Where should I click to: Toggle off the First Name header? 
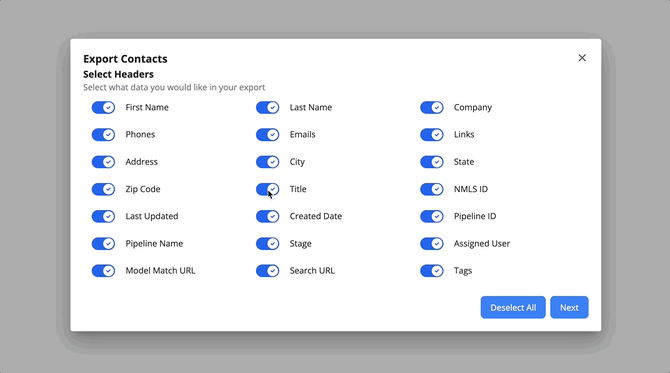click(x=103, y=107)
